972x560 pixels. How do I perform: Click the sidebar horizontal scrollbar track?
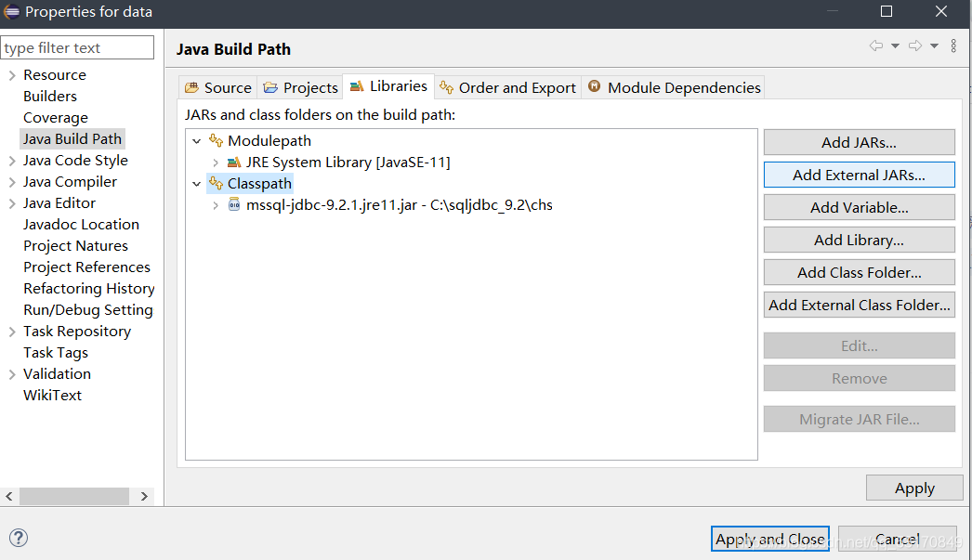coord(73,496)
